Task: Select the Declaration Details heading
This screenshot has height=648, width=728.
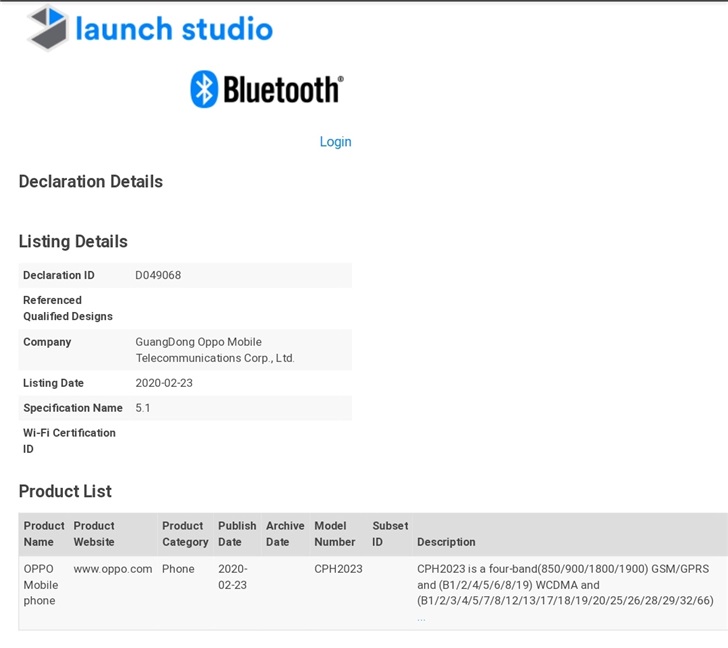Action: click(91, 181)
